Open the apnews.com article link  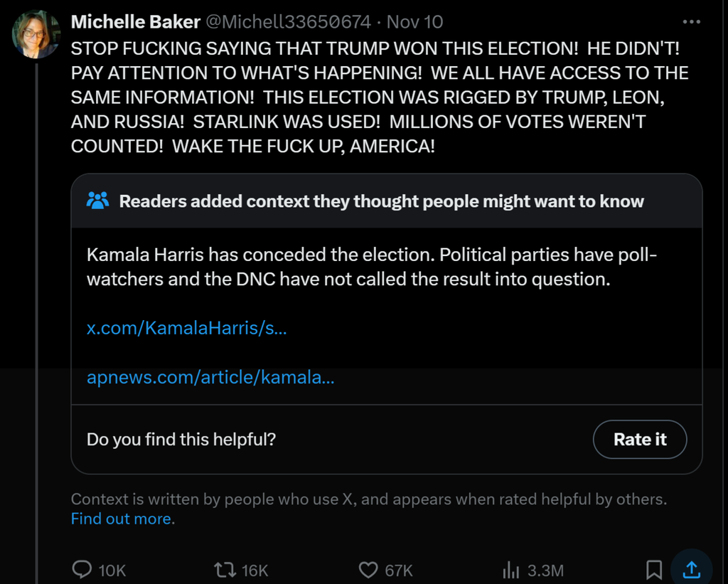click(210, 378)
